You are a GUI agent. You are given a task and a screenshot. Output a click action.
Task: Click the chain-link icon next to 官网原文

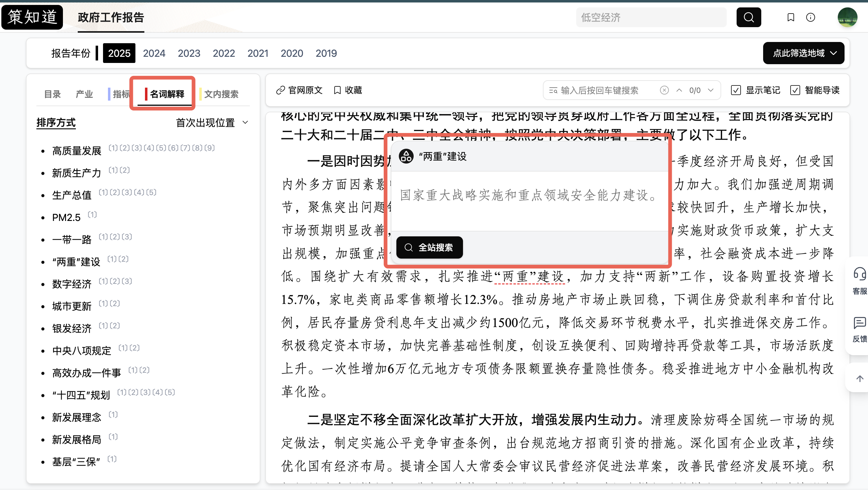[x=280, y=90]
